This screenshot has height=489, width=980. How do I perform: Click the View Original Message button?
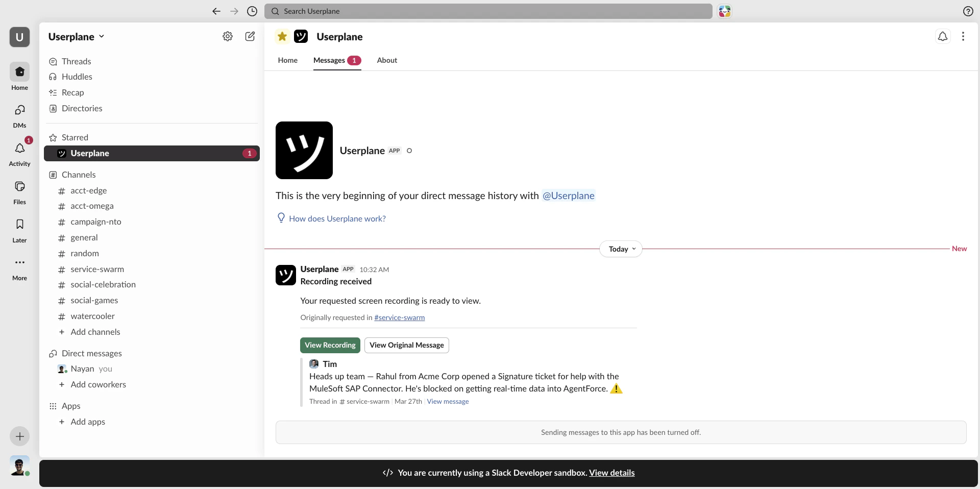click(x=407, y=345)
